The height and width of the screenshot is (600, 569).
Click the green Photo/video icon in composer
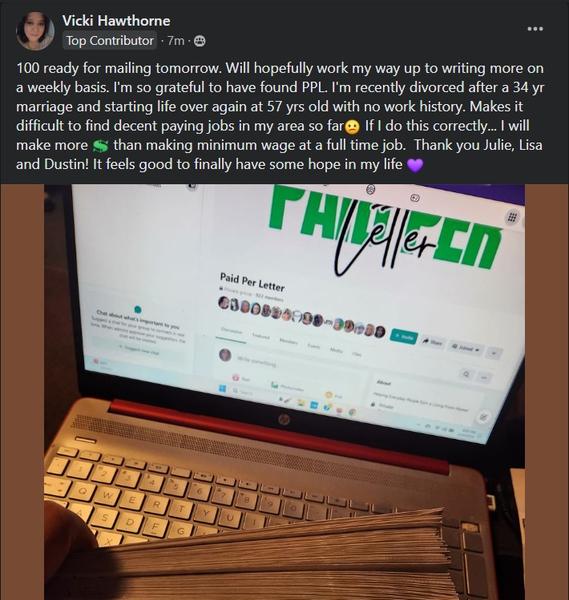[274, 385]
